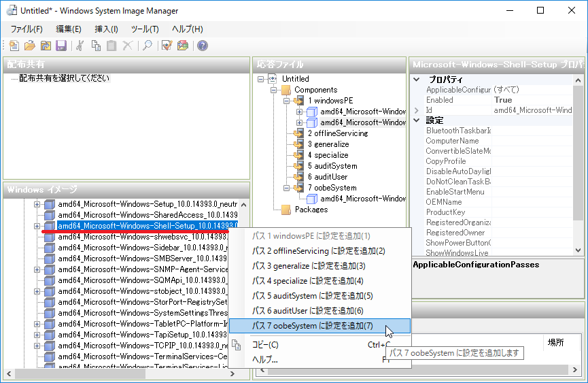The width and height of the screenshot is (588, 383).
Task: Click the Find magnifying glass toolbar icon
Action: tap(147, 46)
